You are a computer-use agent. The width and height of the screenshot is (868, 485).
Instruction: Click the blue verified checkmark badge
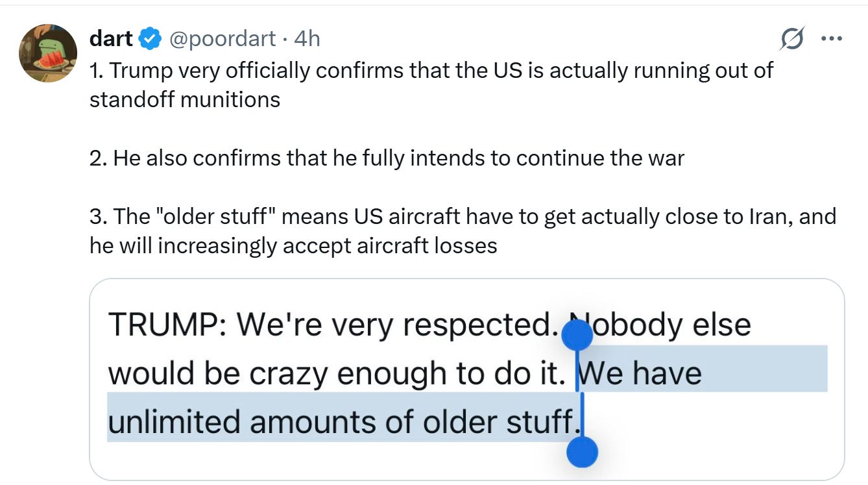click(151, 39)
